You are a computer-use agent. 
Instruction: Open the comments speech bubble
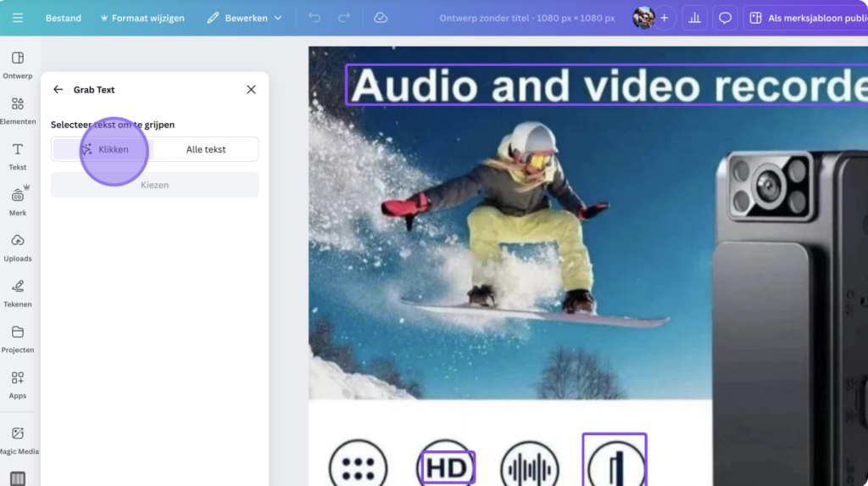point(725,18)
